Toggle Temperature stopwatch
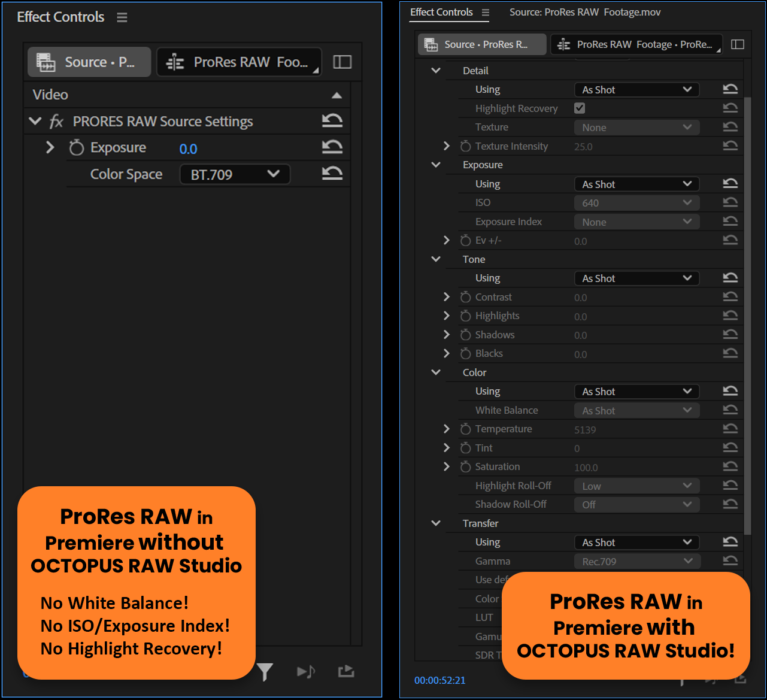 [x=465, y=429]
